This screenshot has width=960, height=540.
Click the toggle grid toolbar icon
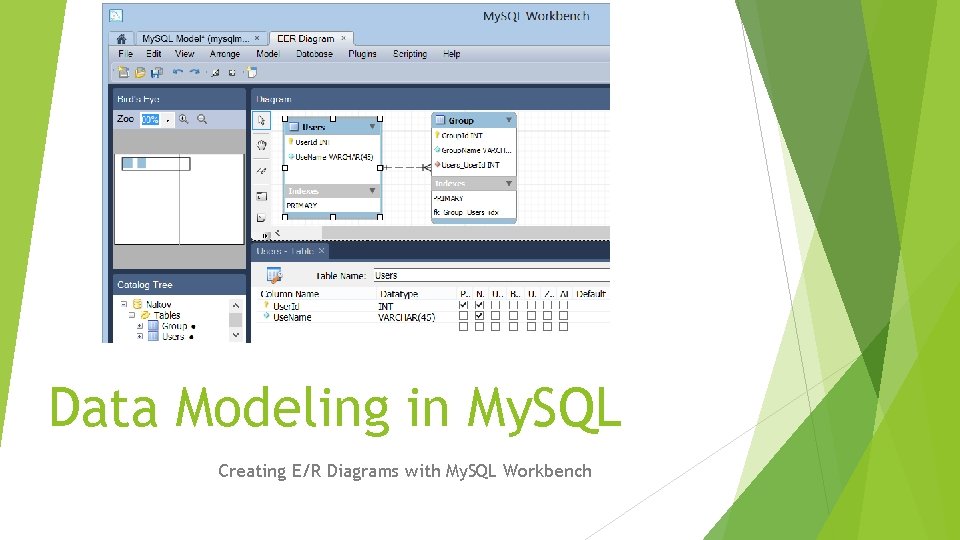point(216,73)
